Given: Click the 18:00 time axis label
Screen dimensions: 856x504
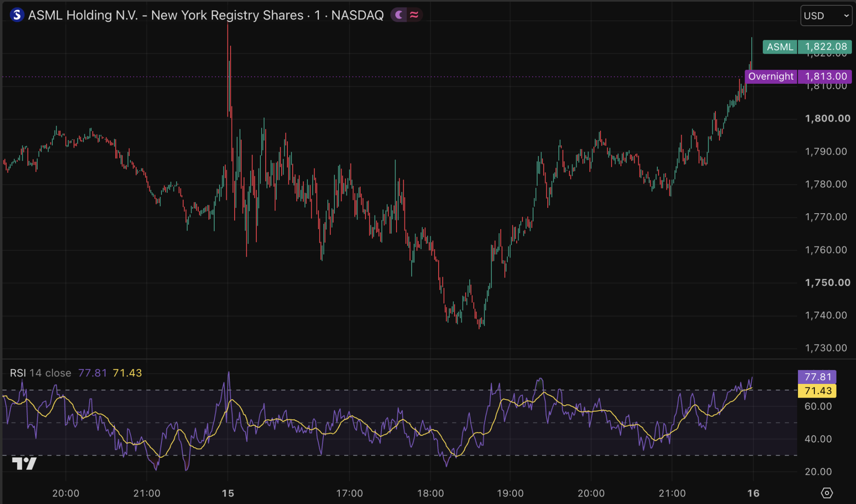Looking at the screenshot, I should [x=430, y=493].
